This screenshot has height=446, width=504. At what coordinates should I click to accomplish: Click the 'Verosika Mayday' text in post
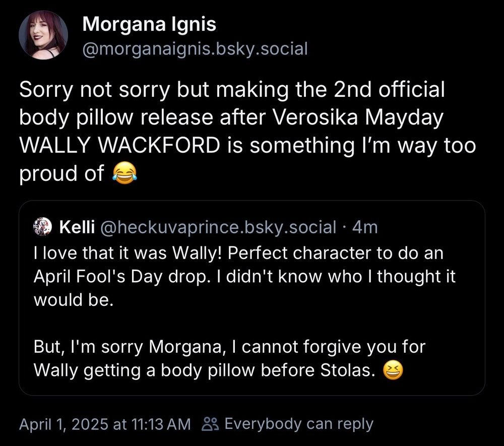click(358, 118)
